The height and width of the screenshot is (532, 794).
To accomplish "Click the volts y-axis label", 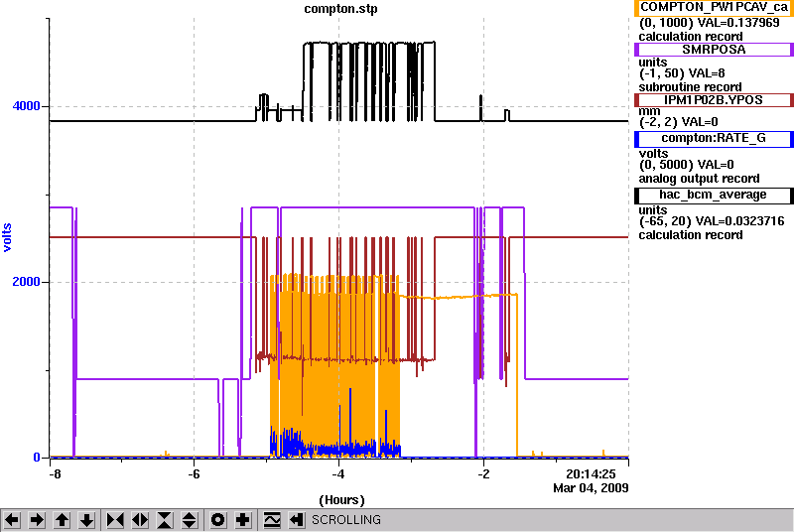I will tap(7, 238).
